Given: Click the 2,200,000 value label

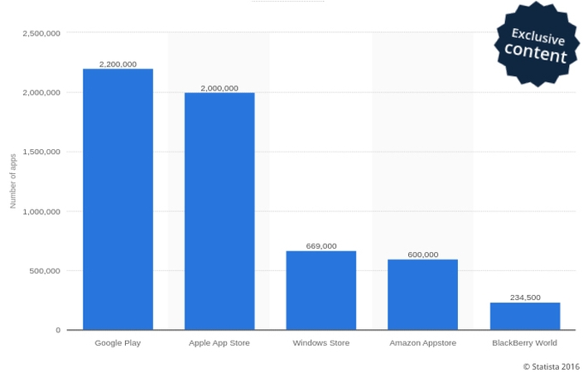Looking at the screenshot, I should coord(118,64).
